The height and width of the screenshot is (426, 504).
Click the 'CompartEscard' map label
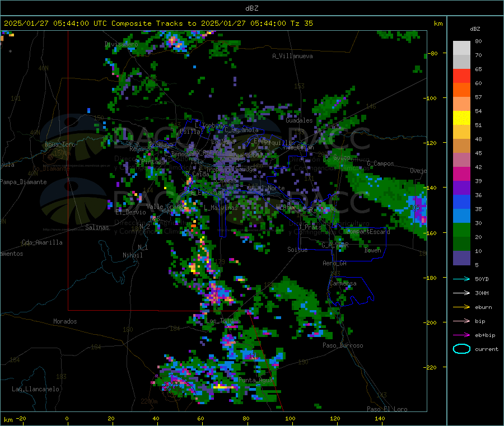pyautogui.click(x=368, y=232)
